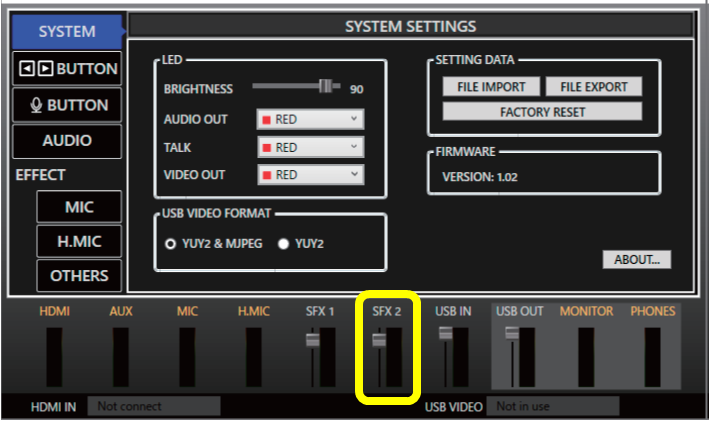
Task: Expand the TALK LED color dropdown
Action: point(310,147)
